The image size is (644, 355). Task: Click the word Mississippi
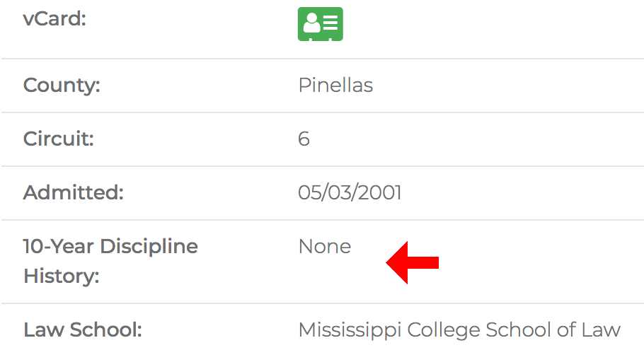(350, 330)
